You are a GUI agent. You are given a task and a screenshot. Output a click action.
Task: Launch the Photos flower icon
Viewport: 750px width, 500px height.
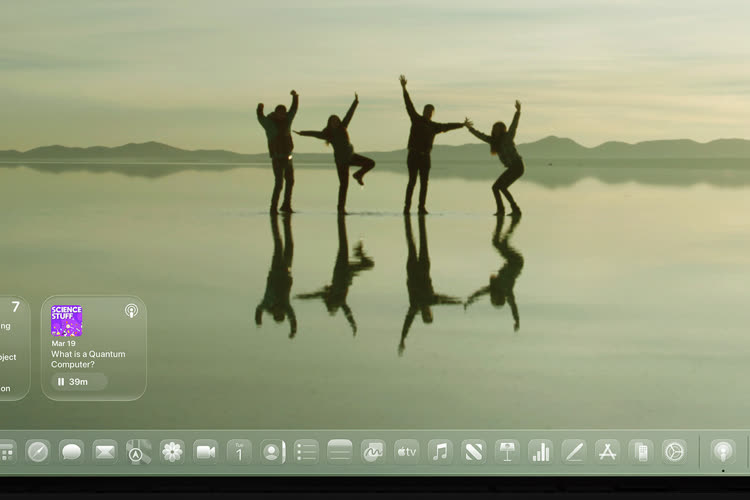[x=172, y=452]
